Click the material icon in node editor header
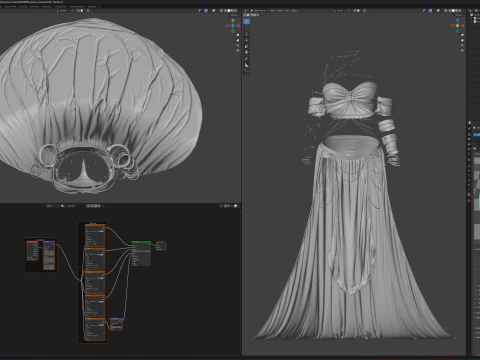The width and height of the screenshot is (480, 360). pyautogui.click(x=63, y=206)
